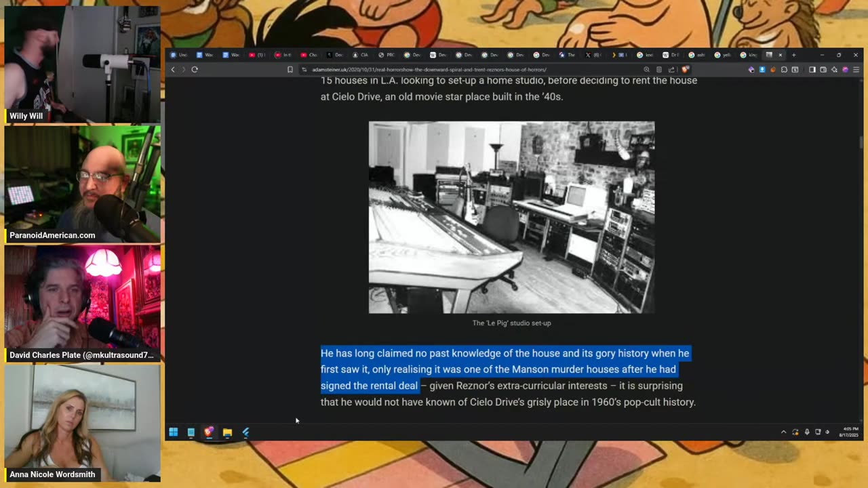Toggle the browser sidebar panel button
This screenshot has height=488, width=868.
point(812,69)
